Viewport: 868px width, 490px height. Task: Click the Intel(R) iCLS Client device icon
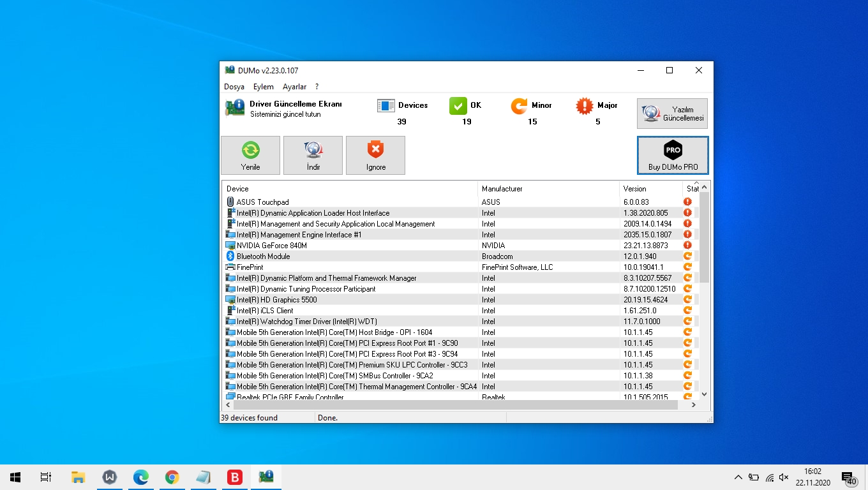coord(230,311)
